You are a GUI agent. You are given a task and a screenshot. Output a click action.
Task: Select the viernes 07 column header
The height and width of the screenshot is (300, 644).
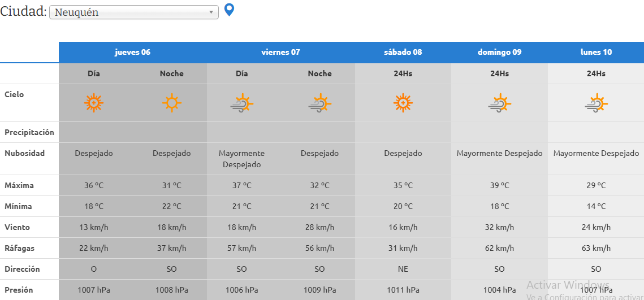280,52
